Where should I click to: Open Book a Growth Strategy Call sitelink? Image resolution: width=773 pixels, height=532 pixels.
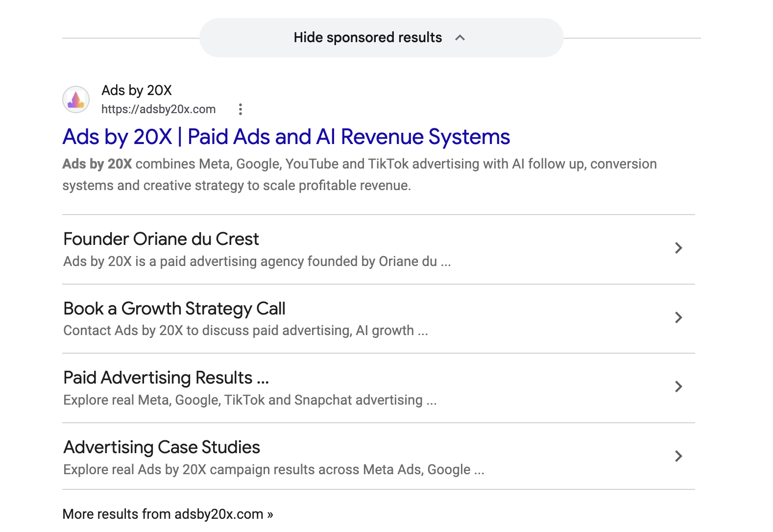(x=174, y=309)
